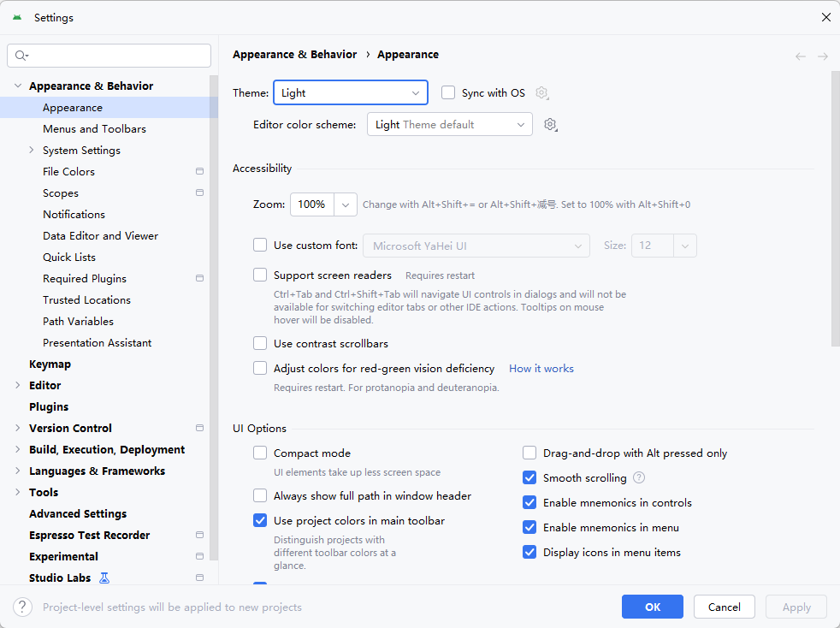Click project-level icon beside File Colors
This screenshot has height=628, width=840.
(199, 172)
